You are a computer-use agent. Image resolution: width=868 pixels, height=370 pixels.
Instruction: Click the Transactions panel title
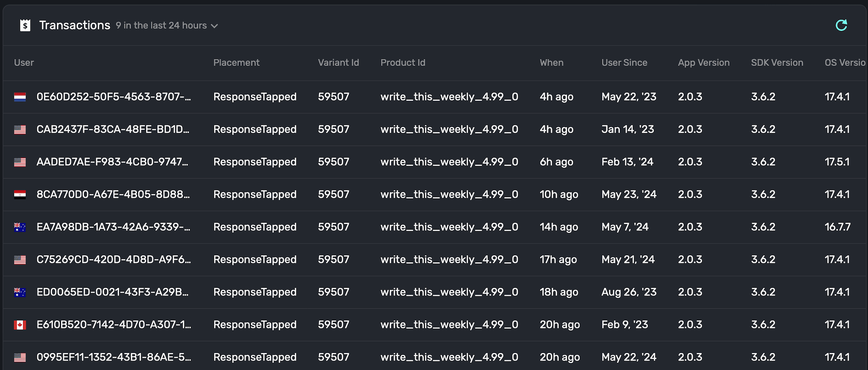click(x=75, y=25)
